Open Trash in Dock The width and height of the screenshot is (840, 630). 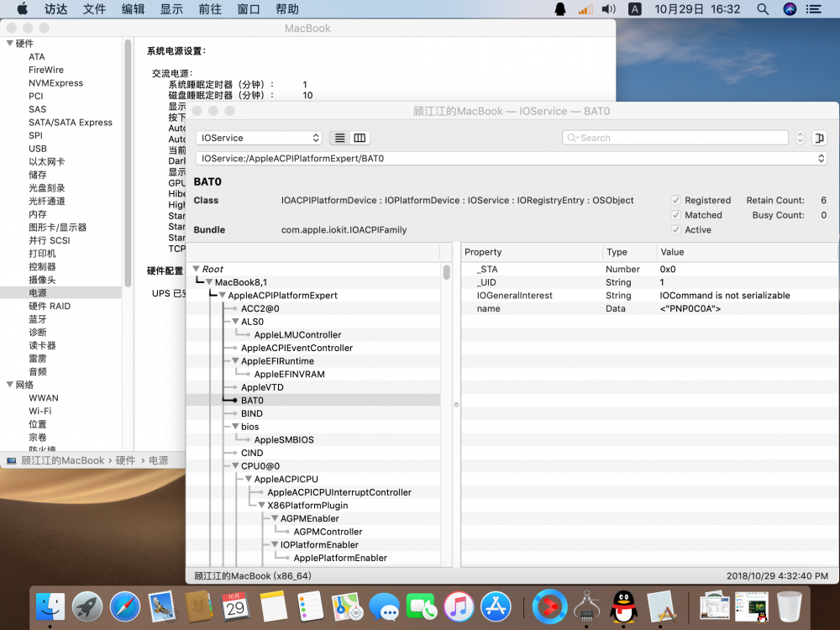pos(789,606)
